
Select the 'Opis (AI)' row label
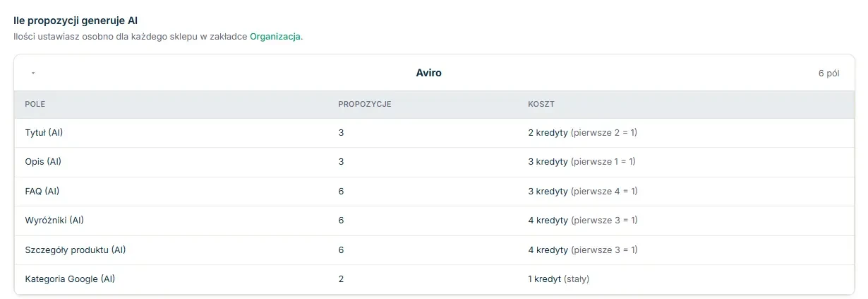[43, 162]
